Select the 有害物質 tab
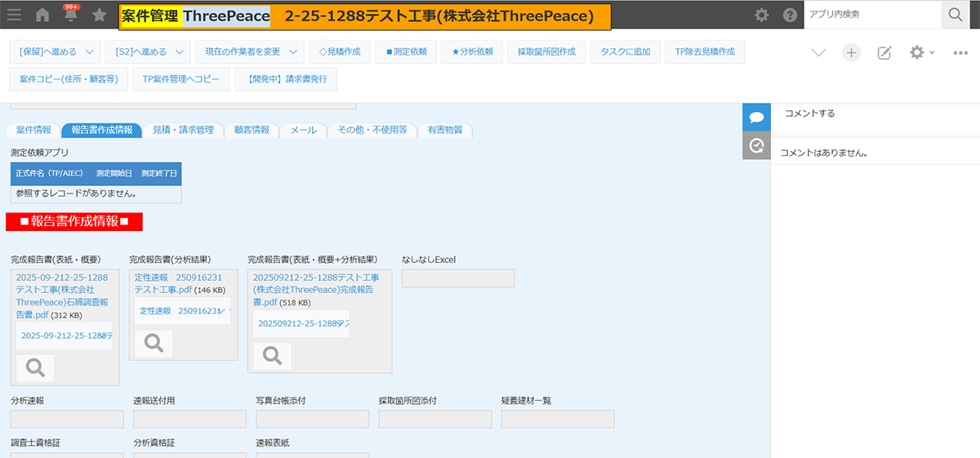This screenshot has width=980, height=458. (x=444, y=130)
